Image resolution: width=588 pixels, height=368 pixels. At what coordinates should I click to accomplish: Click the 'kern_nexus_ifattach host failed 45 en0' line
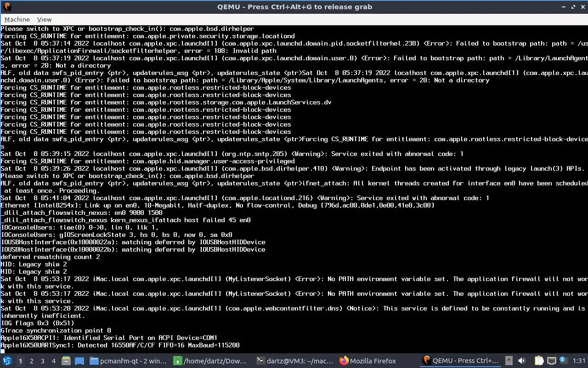coord(126,220)
